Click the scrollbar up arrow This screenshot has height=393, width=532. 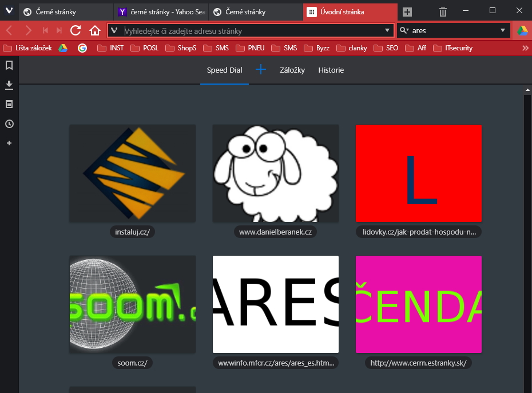point(527,90)
